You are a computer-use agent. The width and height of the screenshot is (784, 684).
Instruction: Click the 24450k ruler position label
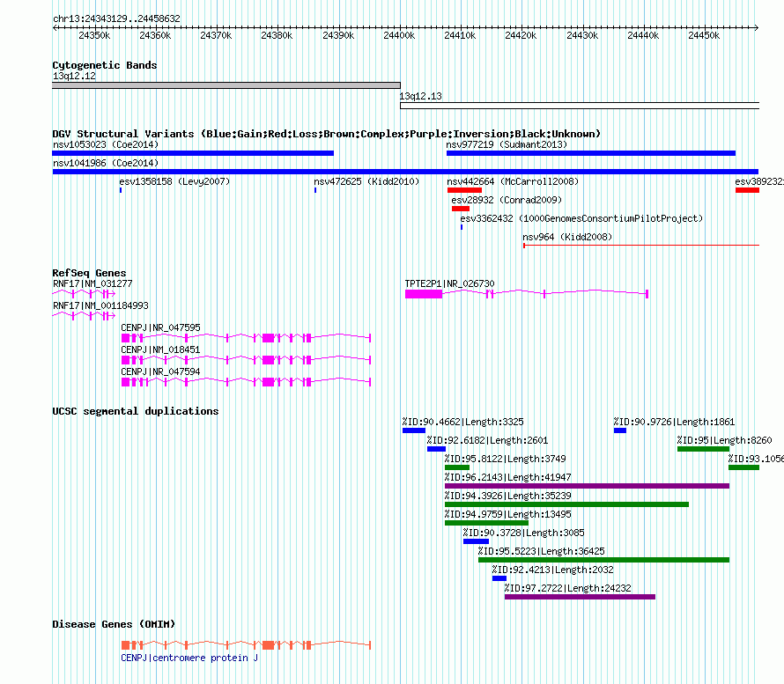coord(704,35)
